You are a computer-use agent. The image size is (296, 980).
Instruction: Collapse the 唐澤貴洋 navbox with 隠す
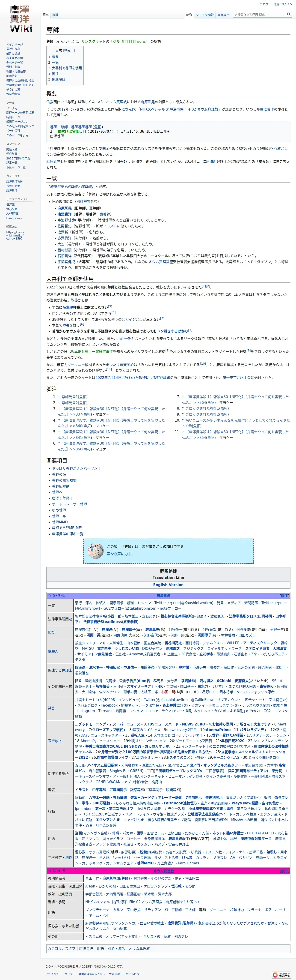(284, 596)
